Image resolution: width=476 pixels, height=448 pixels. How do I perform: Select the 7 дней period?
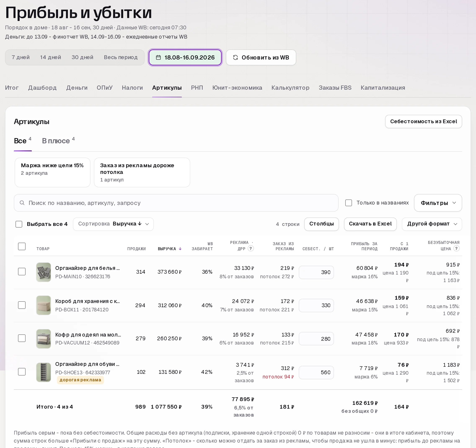(x=21, y=57)
